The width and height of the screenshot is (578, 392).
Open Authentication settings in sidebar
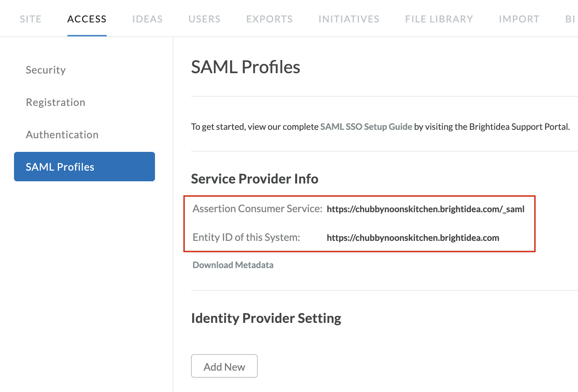click(x=62, y=135)
